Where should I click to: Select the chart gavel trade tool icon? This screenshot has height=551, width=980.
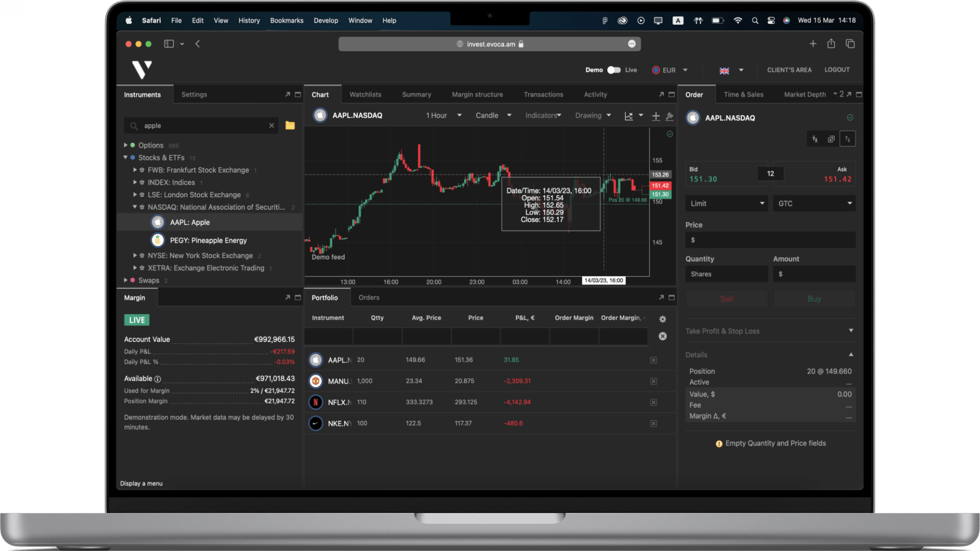tap(669, 116)
